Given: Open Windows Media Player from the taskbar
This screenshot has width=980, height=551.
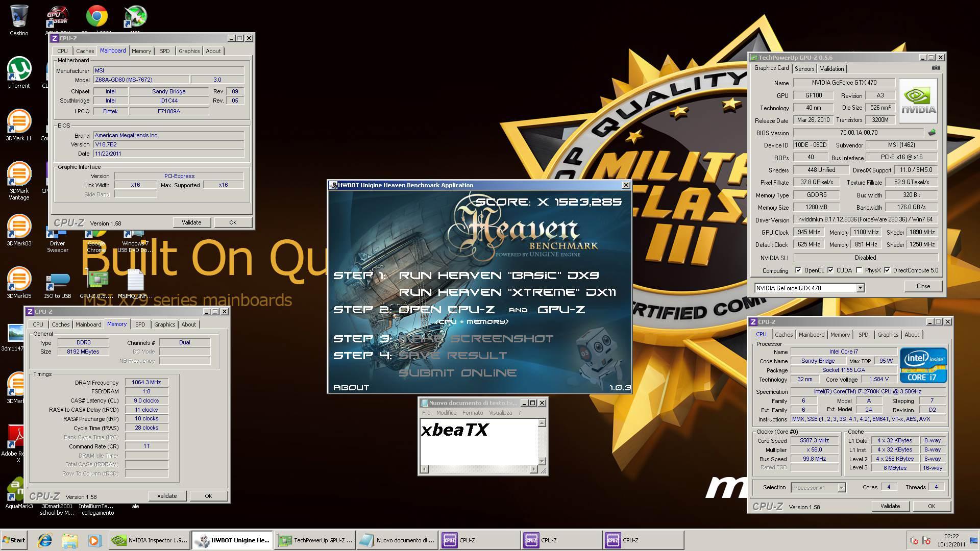Looking at the screenshot, I should (94, 540).
